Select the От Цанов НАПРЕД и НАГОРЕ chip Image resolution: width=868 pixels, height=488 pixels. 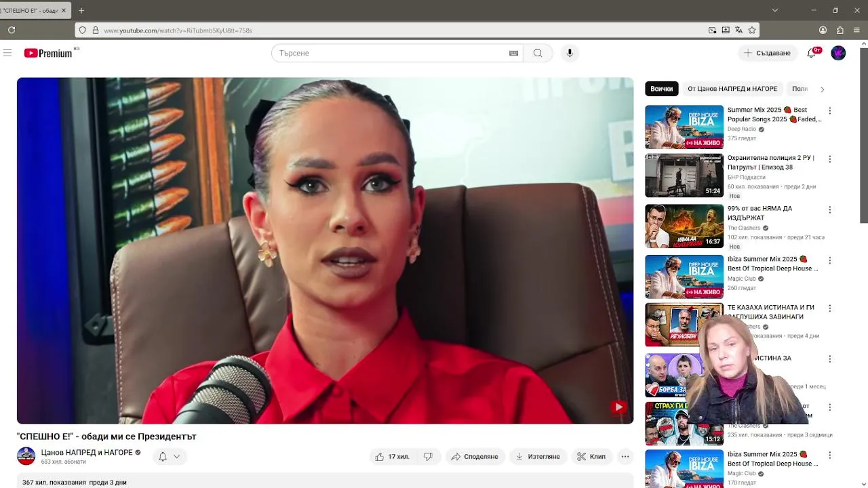(732, 89)
